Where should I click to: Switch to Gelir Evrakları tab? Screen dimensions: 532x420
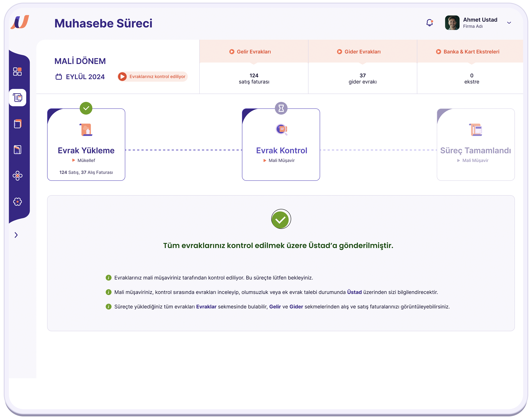(254, 52)
